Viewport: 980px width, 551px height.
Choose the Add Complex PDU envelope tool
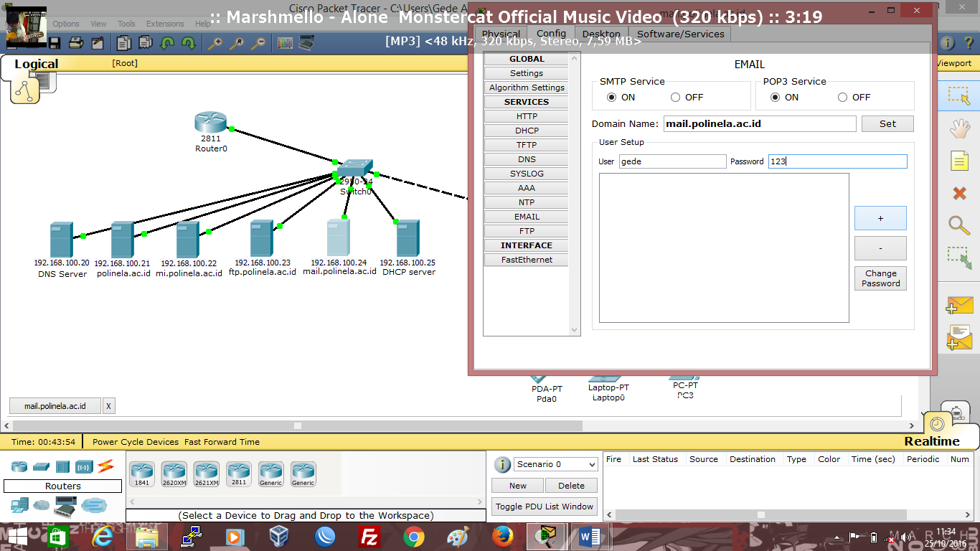tap(959, 337)
